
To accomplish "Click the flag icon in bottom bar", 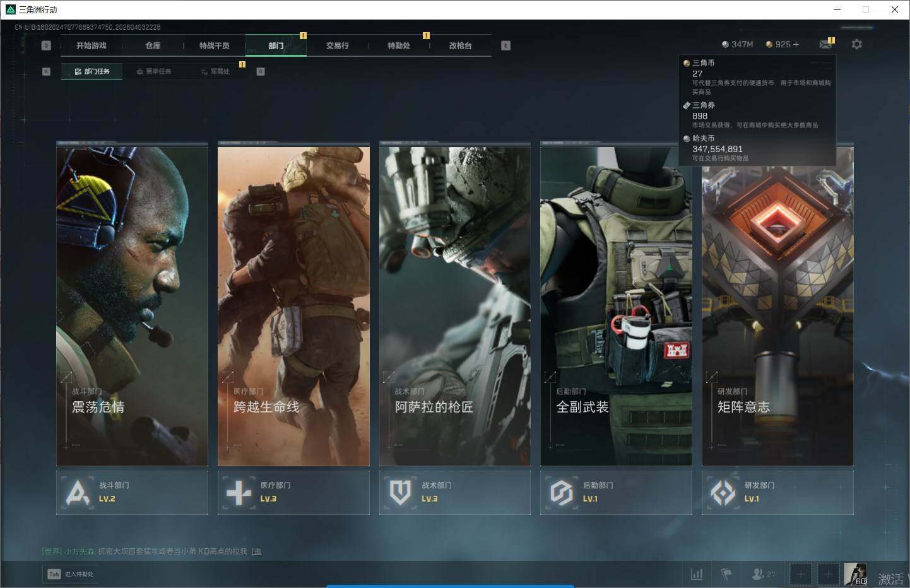I will click(x=726, y=574).
